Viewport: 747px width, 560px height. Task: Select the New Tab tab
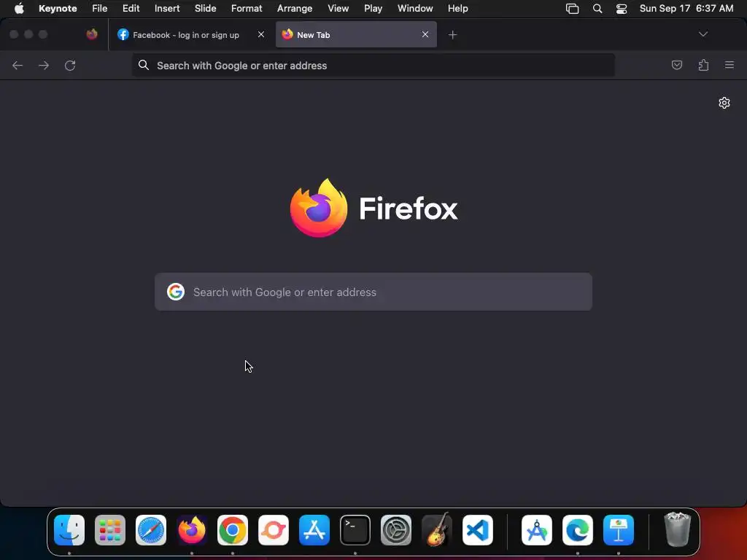[356, 34]
